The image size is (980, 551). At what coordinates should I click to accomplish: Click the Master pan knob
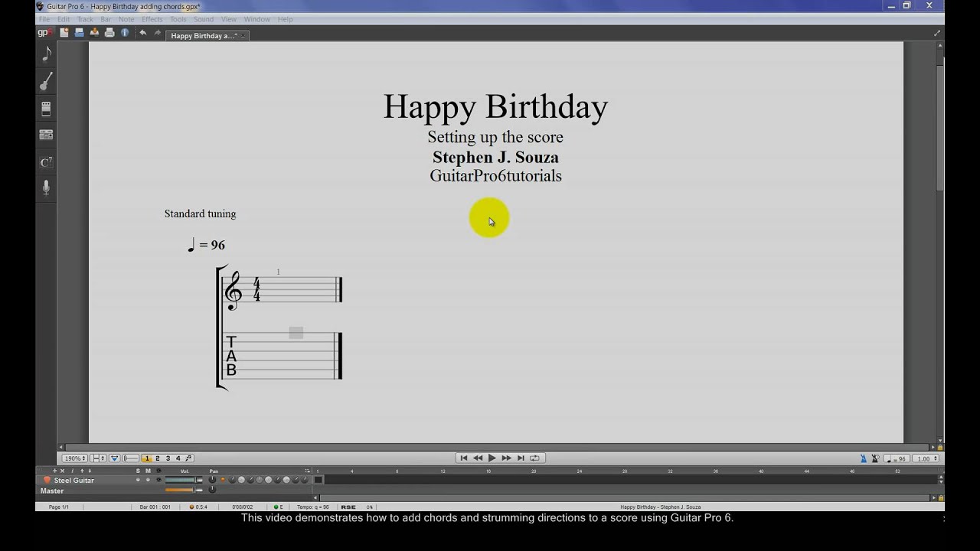[x=212, y=490]
